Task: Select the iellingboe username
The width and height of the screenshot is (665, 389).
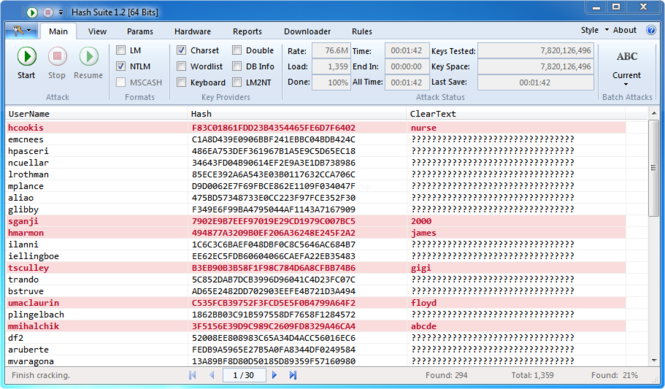Action: pyautogui.click(x=34, y=256)
